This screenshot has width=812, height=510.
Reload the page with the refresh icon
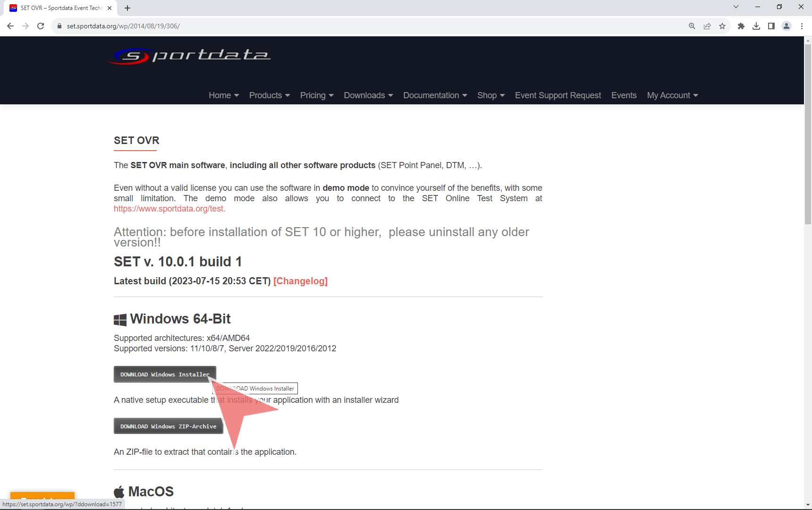pos(41,26)
